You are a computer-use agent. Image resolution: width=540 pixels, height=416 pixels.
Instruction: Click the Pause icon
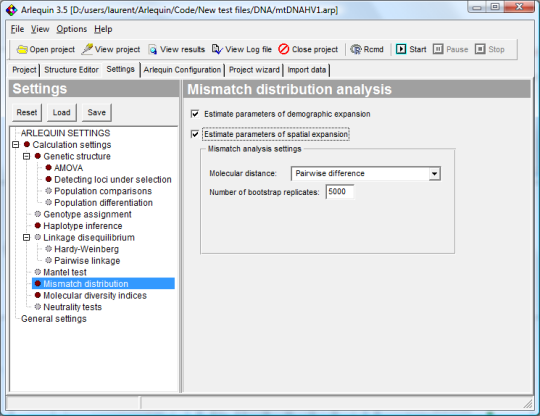pyautogui.click(x=438, y=49)
